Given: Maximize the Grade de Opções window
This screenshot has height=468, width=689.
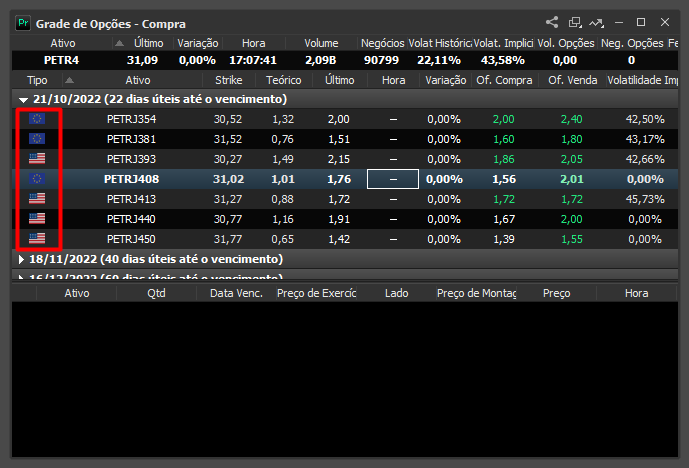Looking at the screenshot, I should click(x=641, y=22).
